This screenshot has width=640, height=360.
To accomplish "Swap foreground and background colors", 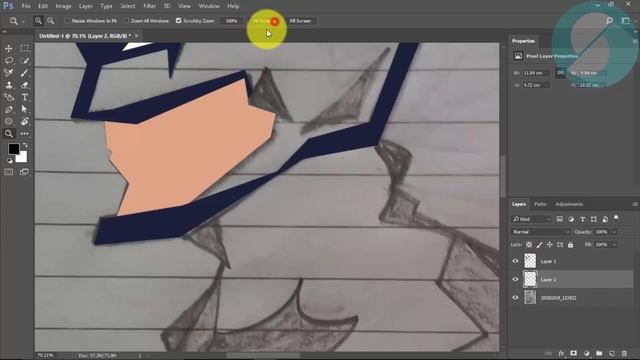I will [25, 145].
